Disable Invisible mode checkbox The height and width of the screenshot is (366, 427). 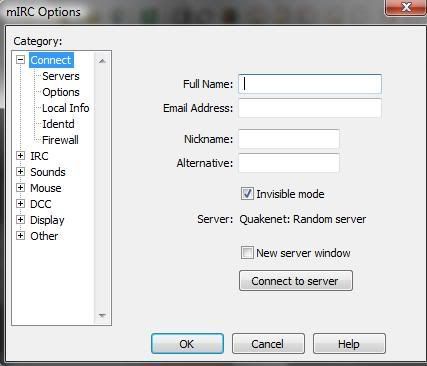point(247,194)
